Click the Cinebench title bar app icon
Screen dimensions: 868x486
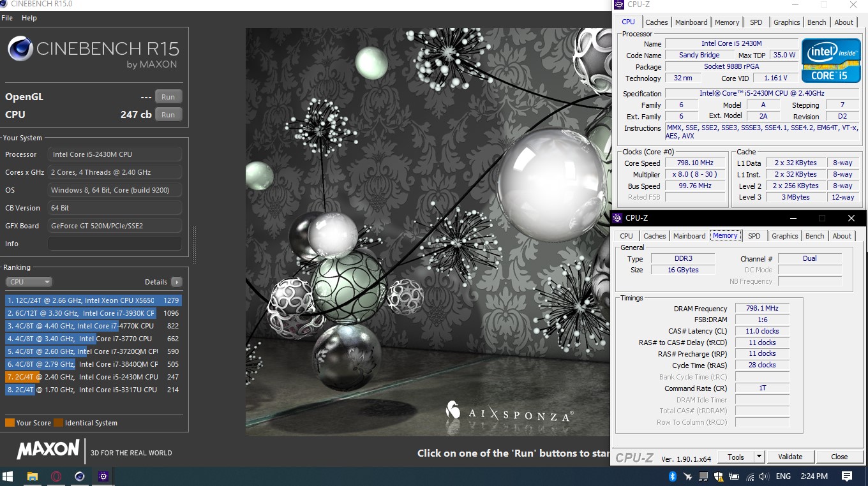coord(4,4)
